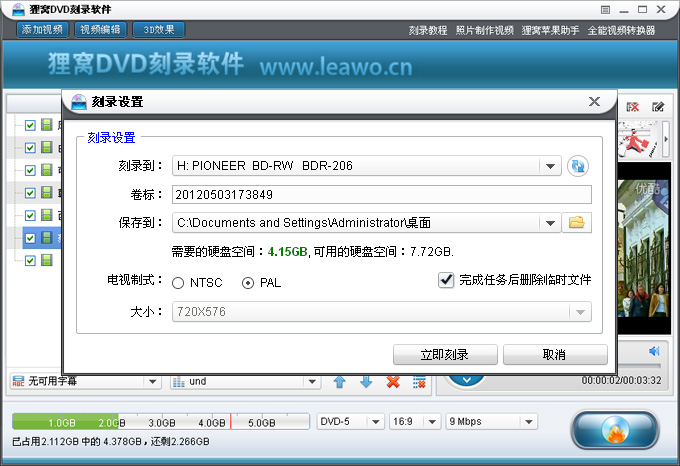Open the 9 Mbps bitrate dropdown
The width and height of the screenshot is (680, 466).
click(x=529, y=422)
